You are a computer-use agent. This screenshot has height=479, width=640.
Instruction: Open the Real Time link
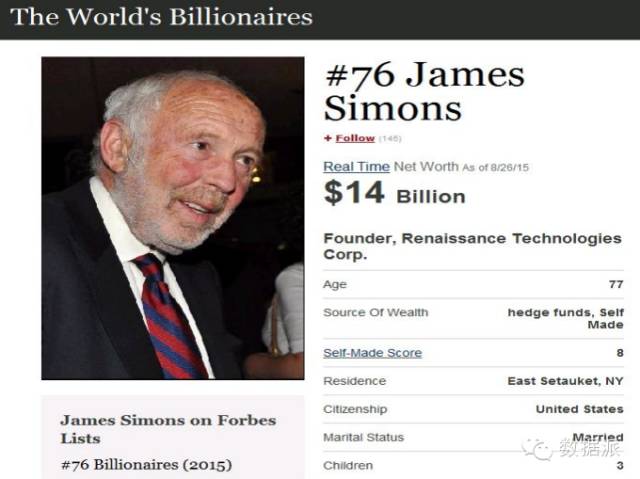coord(356,166)
